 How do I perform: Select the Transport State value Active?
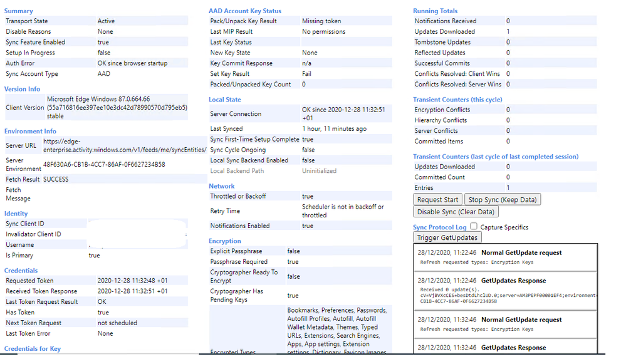(x=106, y=21)
